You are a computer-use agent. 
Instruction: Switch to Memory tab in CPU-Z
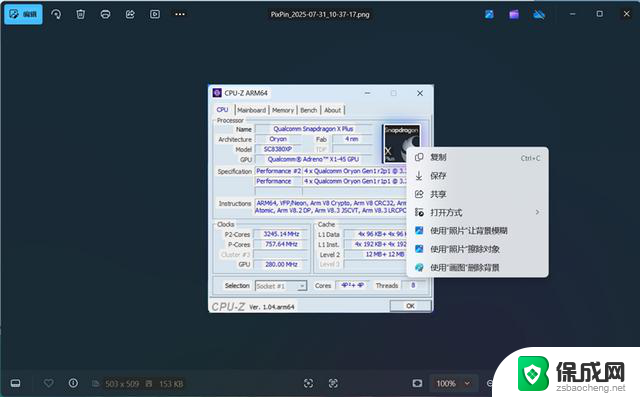[283, 110]
